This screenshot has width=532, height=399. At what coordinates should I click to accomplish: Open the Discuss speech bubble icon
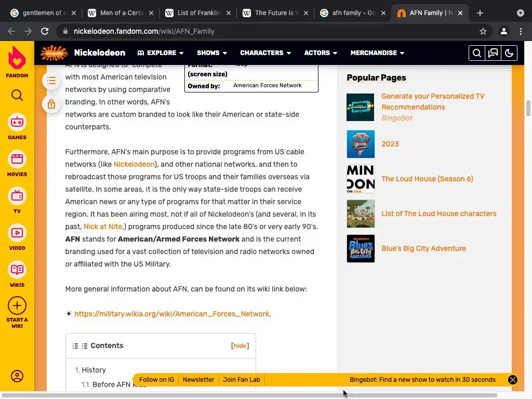[493, 53]
